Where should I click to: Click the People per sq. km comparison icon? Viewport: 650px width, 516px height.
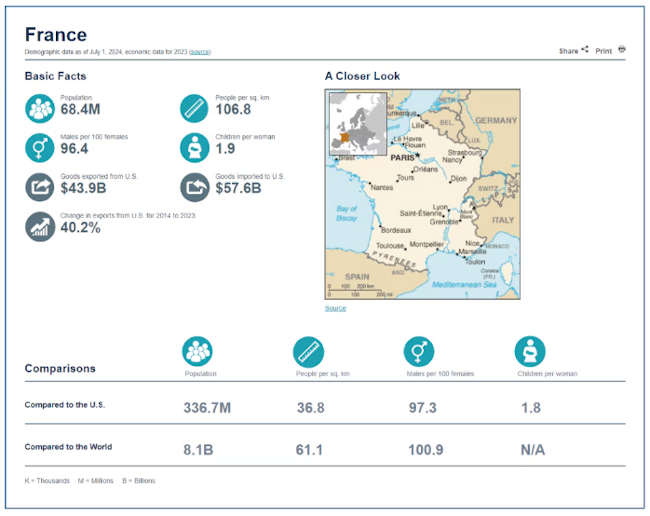pos(308,351)
